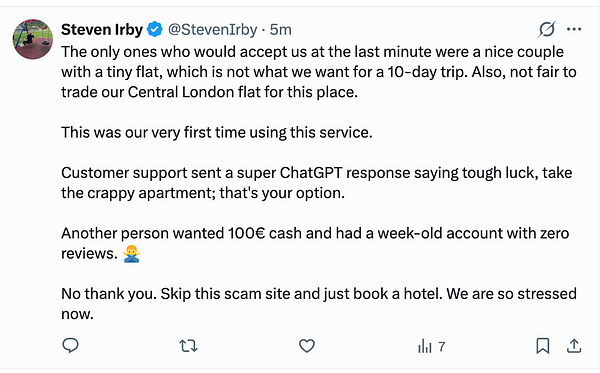Open Steven Irby's profile picture
Viewport: 600px width, 373px height.
point(33,39)
